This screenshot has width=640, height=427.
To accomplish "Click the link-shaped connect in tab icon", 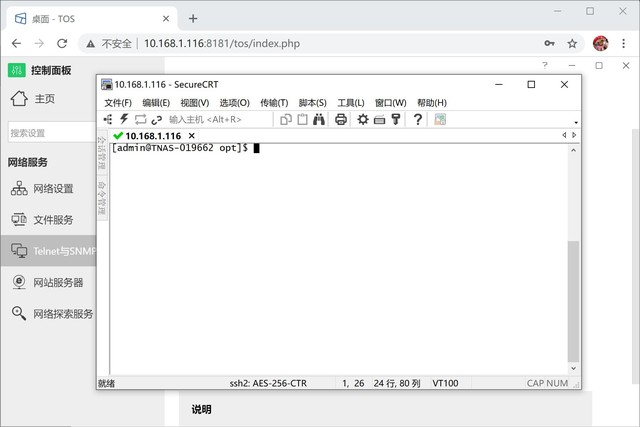I will (x=157, y=120).
